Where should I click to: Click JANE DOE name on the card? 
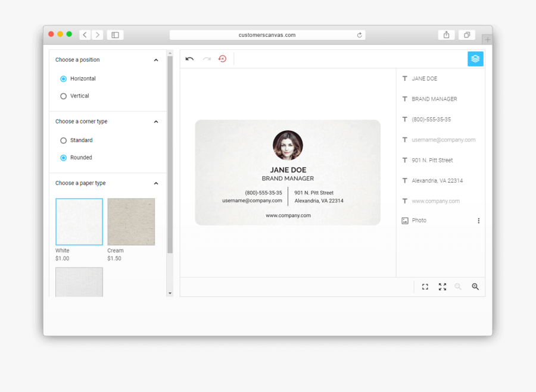coord(288,170)
